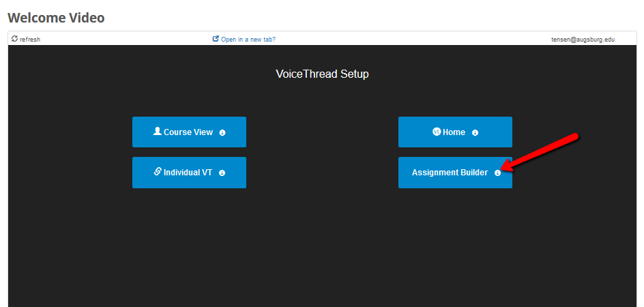This screenshot has width=644, height=307.
Task: Open the Course View button
Action: pyautogui.click(x=189, y=132)
